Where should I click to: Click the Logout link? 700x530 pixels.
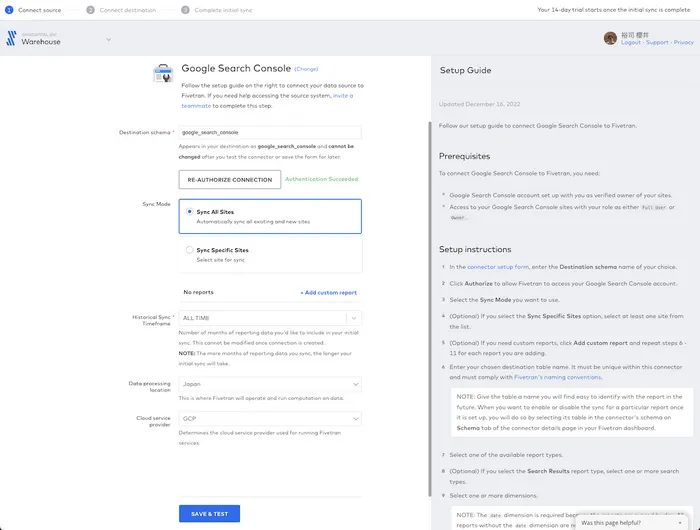point(631,43)
